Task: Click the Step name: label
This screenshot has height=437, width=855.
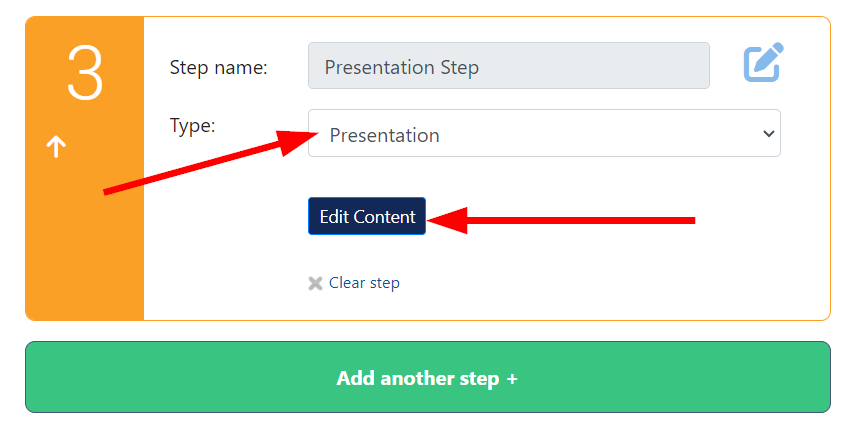Action: [219, 68]
